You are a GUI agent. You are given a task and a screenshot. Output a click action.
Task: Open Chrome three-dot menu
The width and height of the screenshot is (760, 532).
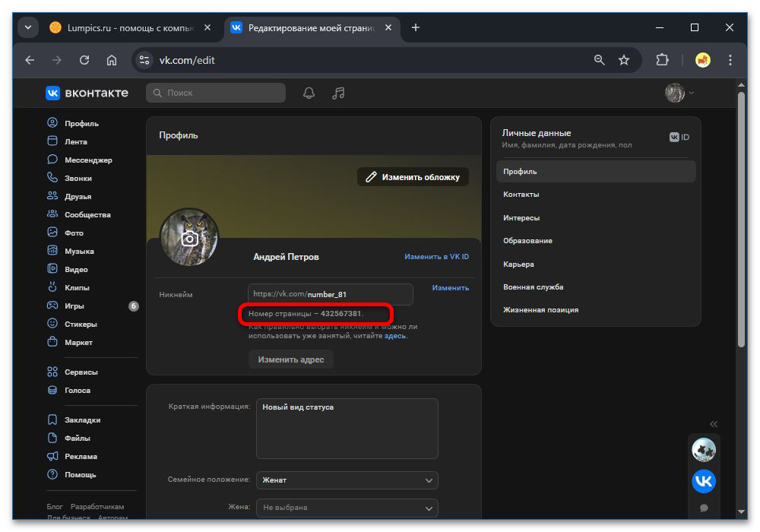coord(730,60)
